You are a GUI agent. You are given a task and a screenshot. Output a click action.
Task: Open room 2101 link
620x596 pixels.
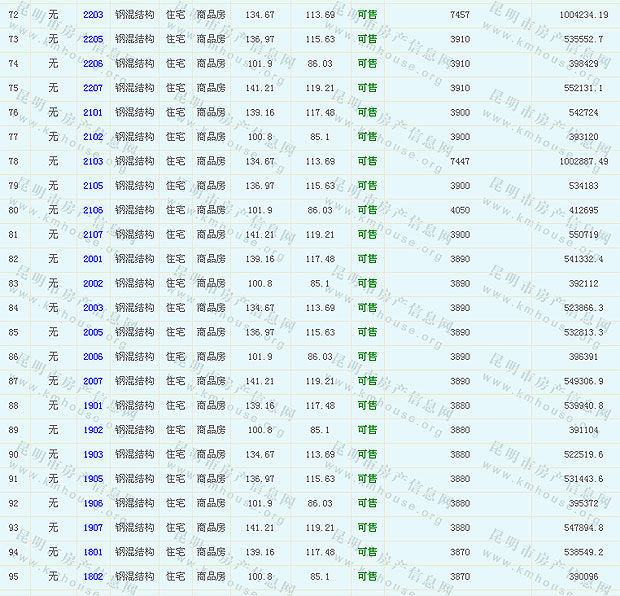[x=92, y=113]
